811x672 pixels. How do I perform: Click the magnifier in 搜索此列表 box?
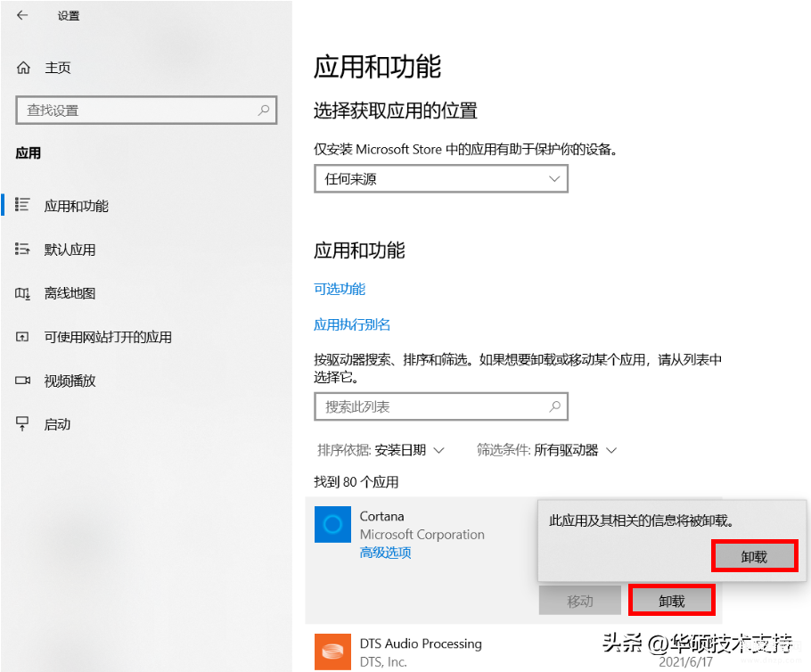pyautogui.click(x=555, y=406)
